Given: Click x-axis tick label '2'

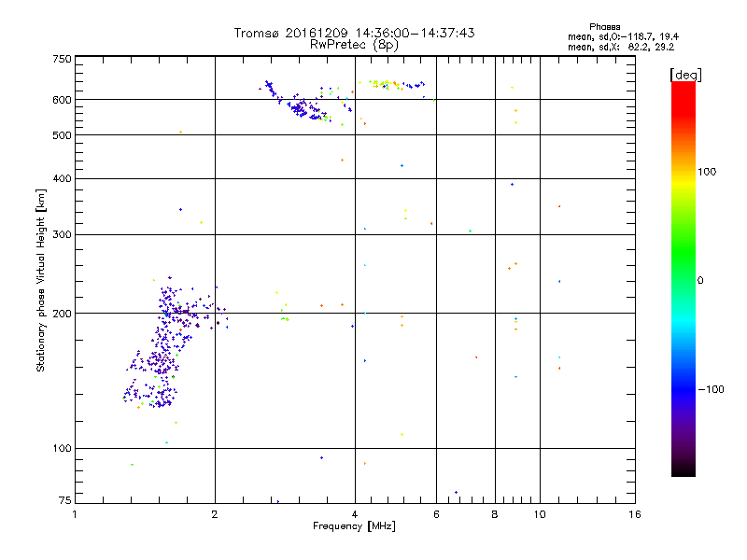Looking at the screenshot, I should (215, 514).
